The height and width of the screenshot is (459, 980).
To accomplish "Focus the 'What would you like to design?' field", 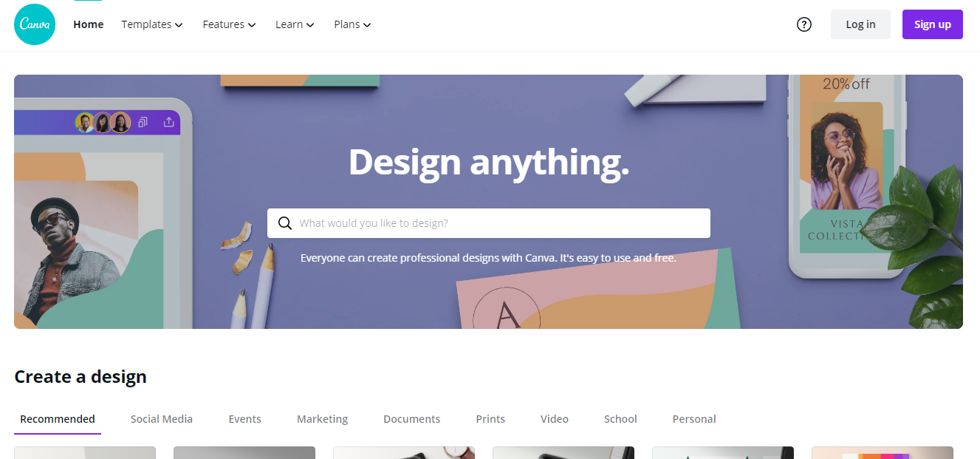I will point(489,223).
